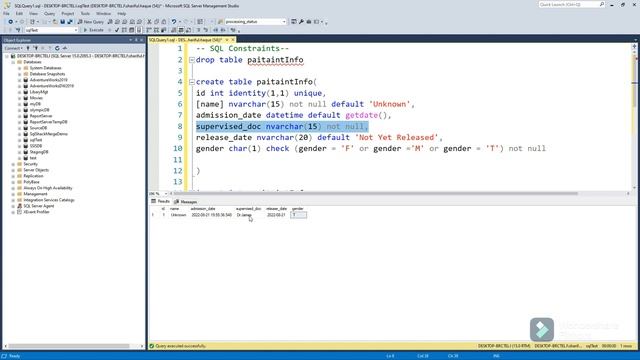Image resolution: width=640 pixels, height=360 pixels.
Task: Click the New Query toolbar button
Action: click(x=91, y=22)
